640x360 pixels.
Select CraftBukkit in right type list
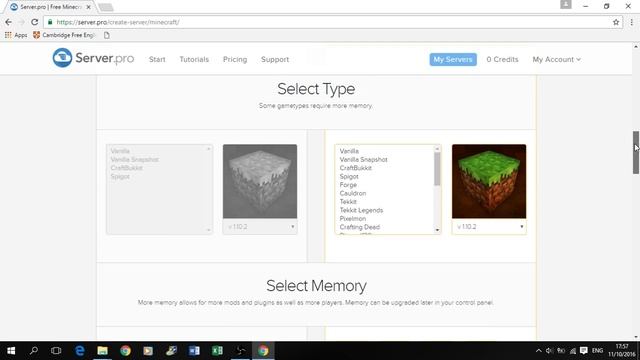[x=356, y=168]
